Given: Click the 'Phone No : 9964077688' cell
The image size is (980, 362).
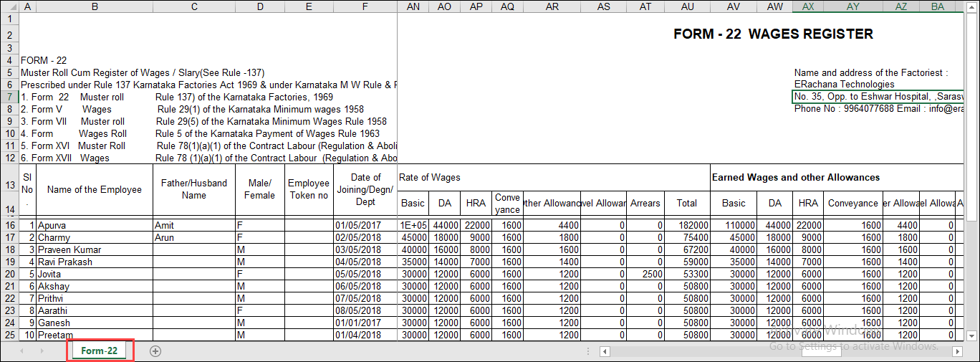Looking at the screenshot, I should (878, 109).
